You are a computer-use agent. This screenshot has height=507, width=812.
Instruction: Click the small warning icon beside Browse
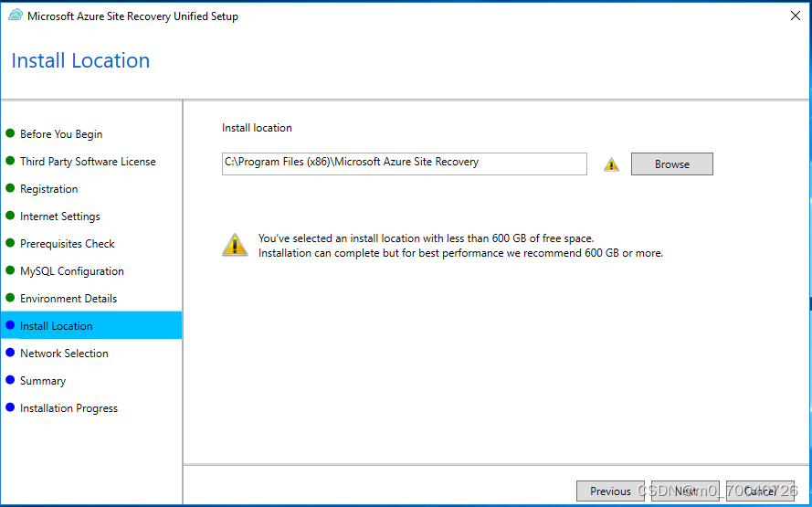(x=612, y=164)
